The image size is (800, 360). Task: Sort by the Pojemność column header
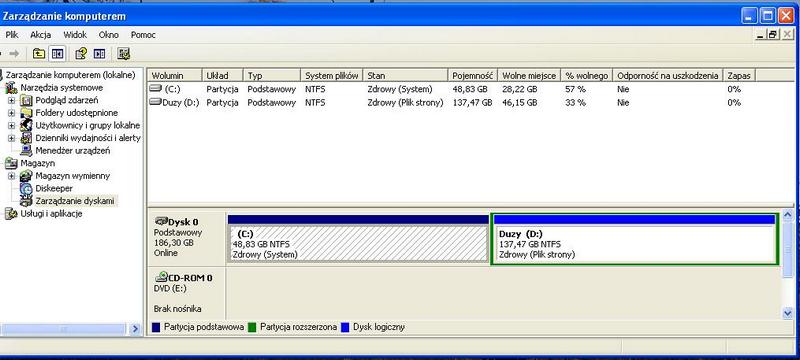(x=472, y=75)
